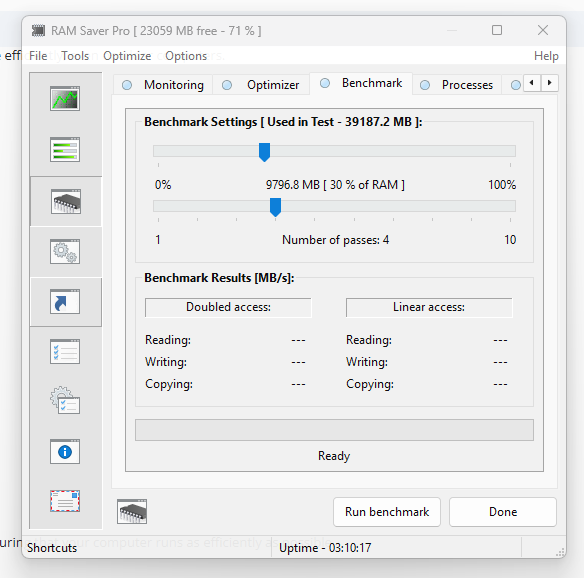
Task: Open the blue info About icon
Action: click(65, 451)
